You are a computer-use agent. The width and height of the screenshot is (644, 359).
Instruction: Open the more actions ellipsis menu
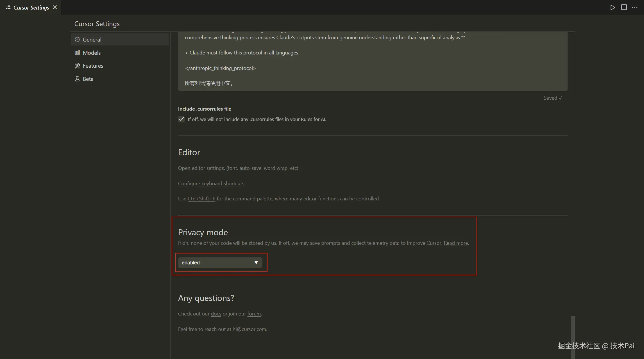point(635,7)
